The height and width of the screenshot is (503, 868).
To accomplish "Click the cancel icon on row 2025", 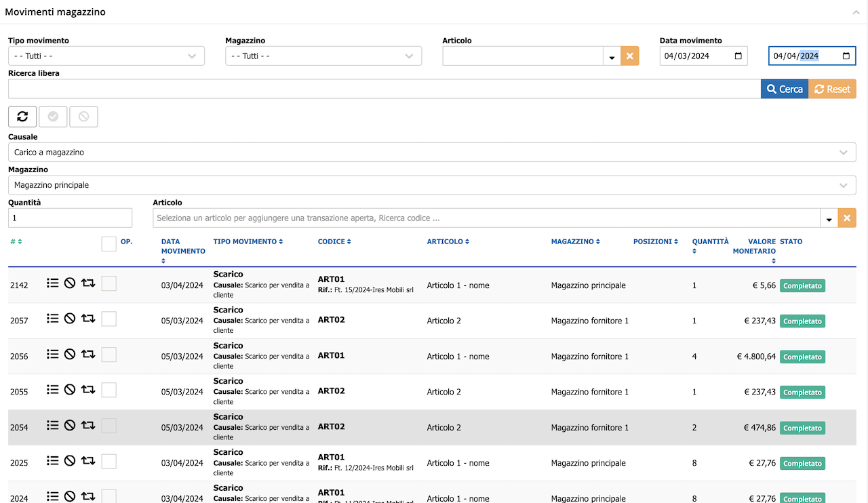I will pos(70,460).
